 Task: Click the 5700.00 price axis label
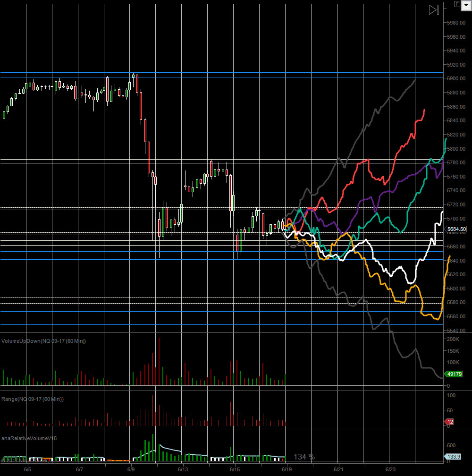pos(456,219)
